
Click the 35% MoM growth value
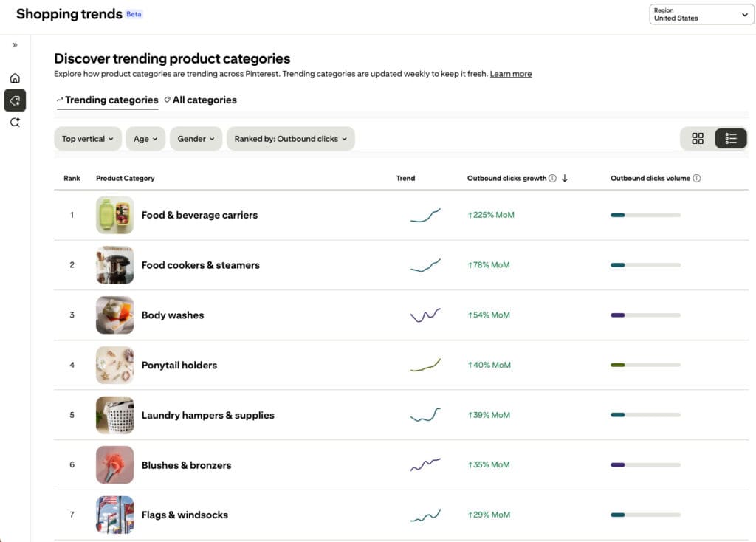489,465
